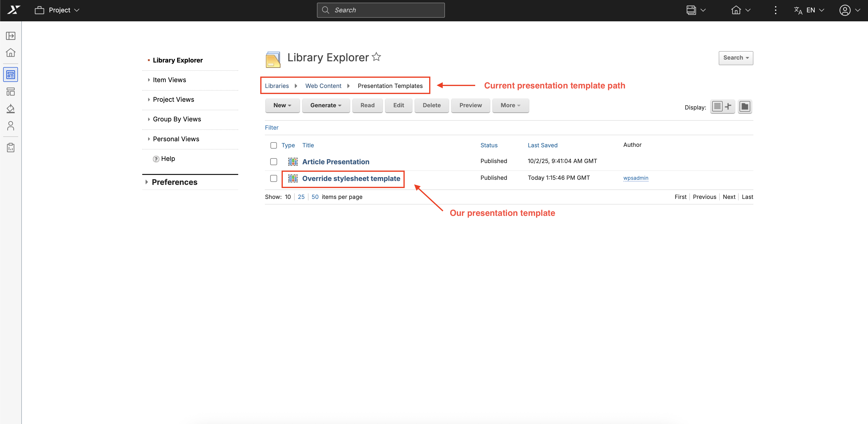
Task: Check the Override stylesheet template checkbox
Action: pos(274,178)
